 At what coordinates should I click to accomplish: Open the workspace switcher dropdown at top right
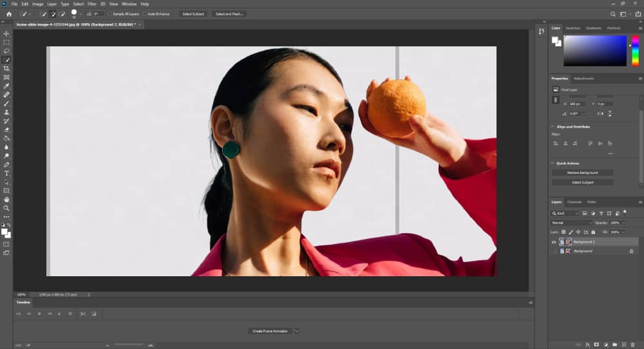coord(625,14)
